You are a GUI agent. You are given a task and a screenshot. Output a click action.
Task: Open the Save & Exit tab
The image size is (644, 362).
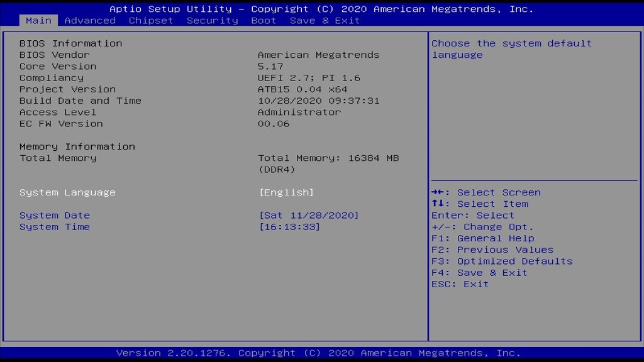[325, 21]
